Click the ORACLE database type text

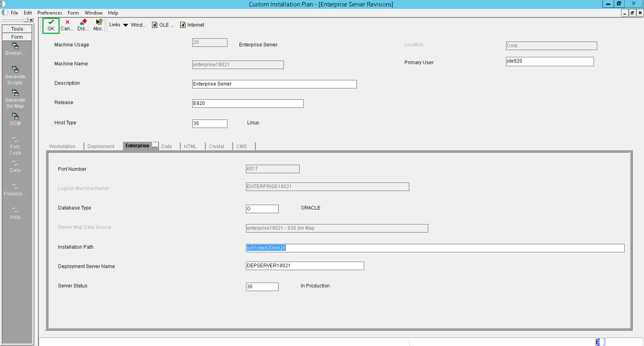[311, 208]
